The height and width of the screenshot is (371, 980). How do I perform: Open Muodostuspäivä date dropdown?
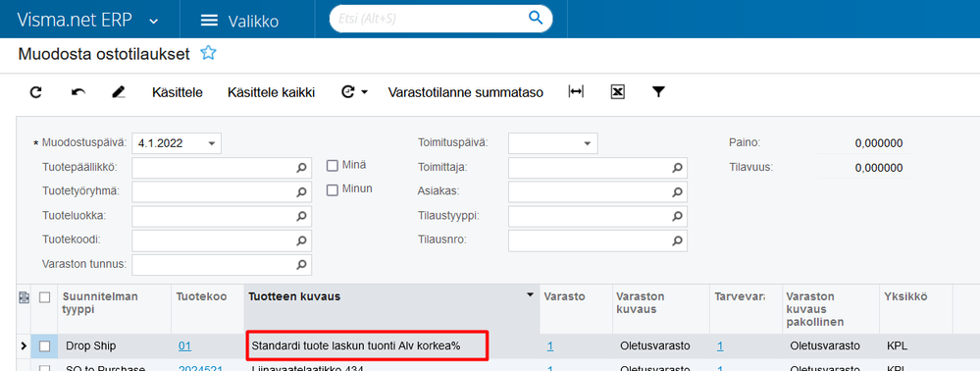(x=211, y=143)
